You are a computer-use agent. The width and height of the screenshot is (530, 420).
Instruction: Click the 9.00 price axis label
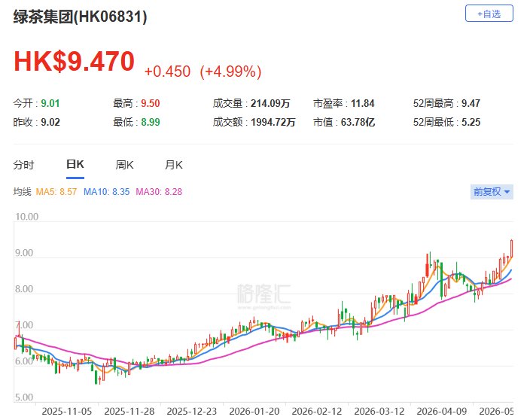[x=24, y=253]
